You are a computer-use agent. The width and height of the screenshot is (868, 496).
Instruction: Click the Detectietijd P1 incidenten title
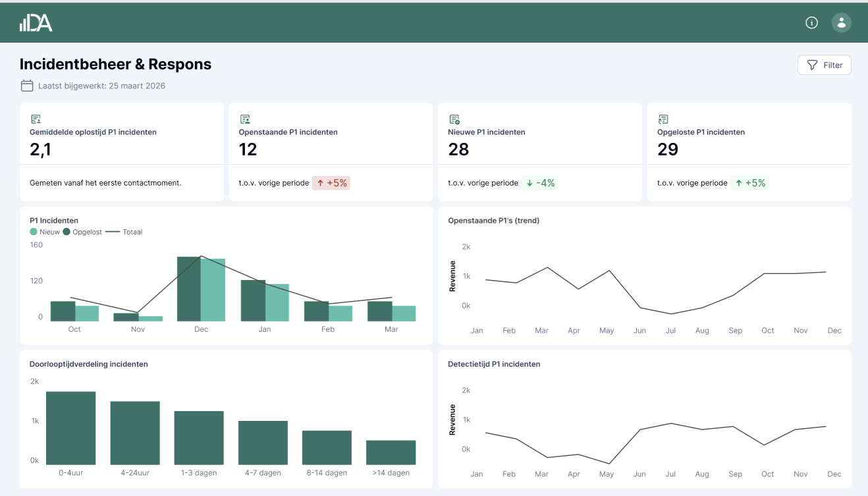[x=494, y=364]
